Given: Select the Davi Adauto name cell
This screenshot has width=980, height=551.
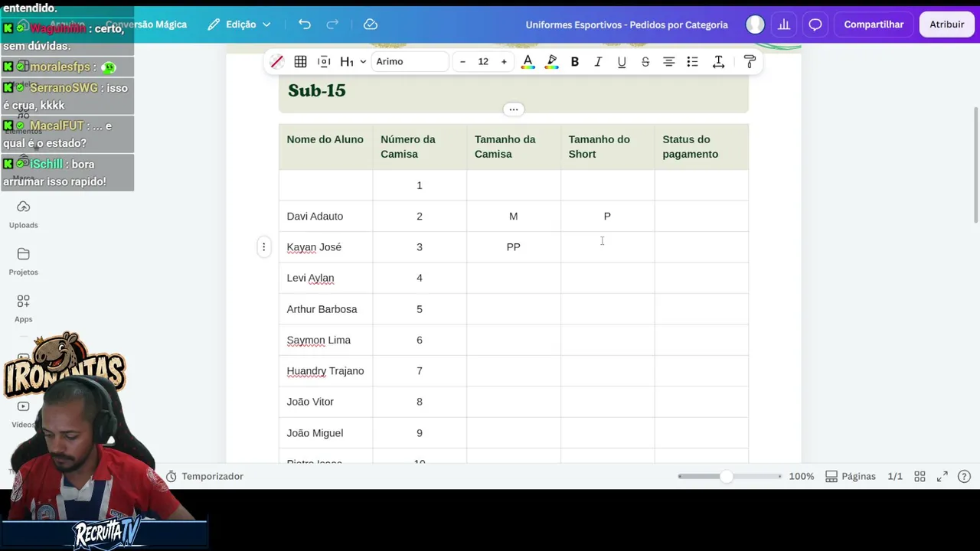Looking at the screenshot, I should click(x=325, y=216).
